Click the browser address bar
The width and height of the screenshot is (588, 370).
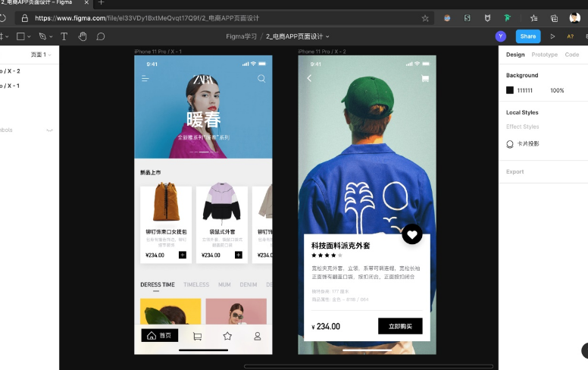click(x=224, y=18)
